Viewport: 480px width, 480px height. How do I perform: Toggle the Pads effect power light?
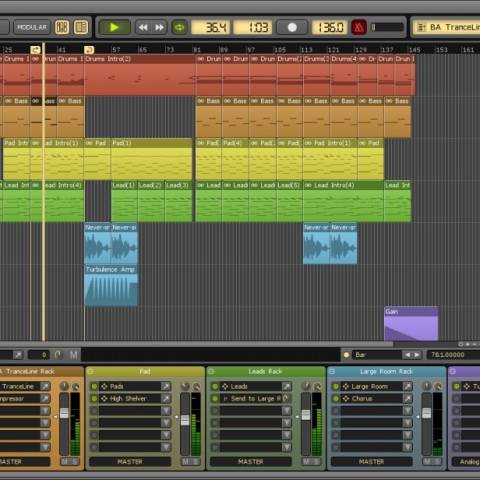point(94,386)
